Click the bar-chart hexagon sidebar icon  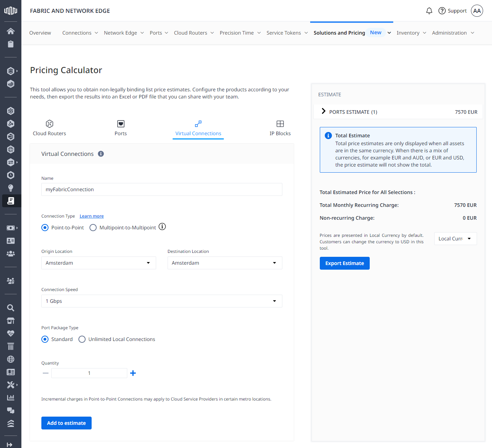[x=11, y=84]
